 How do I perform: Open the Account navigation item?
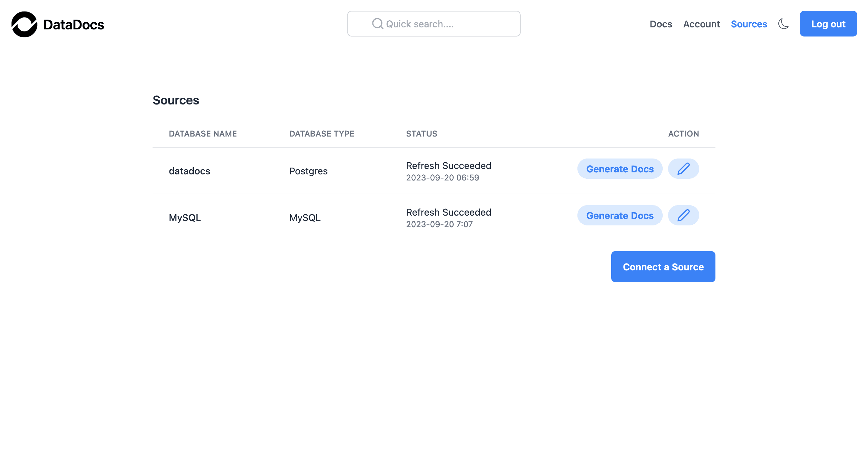tap(702, 24)
